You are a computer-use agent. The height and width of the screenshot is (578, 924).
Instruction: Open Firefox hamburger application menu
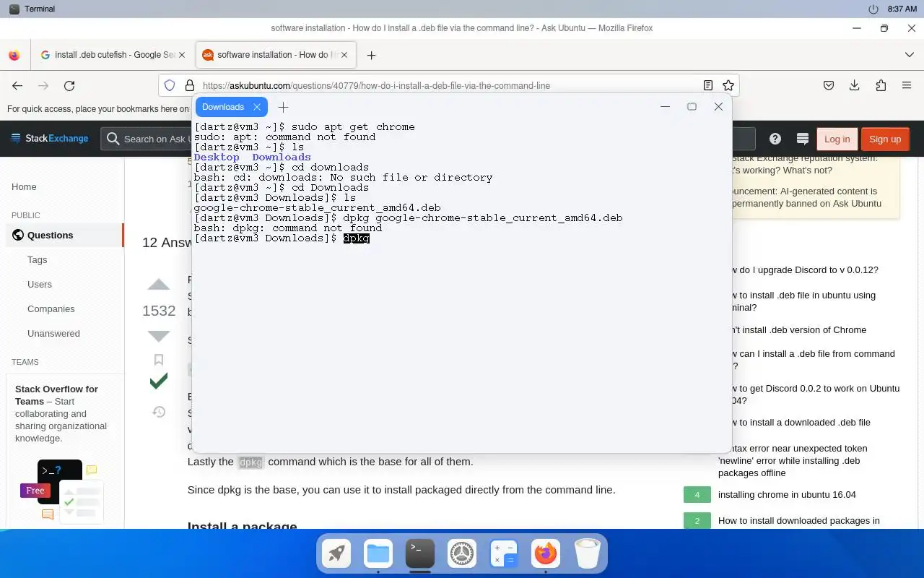tap(907, 85)
